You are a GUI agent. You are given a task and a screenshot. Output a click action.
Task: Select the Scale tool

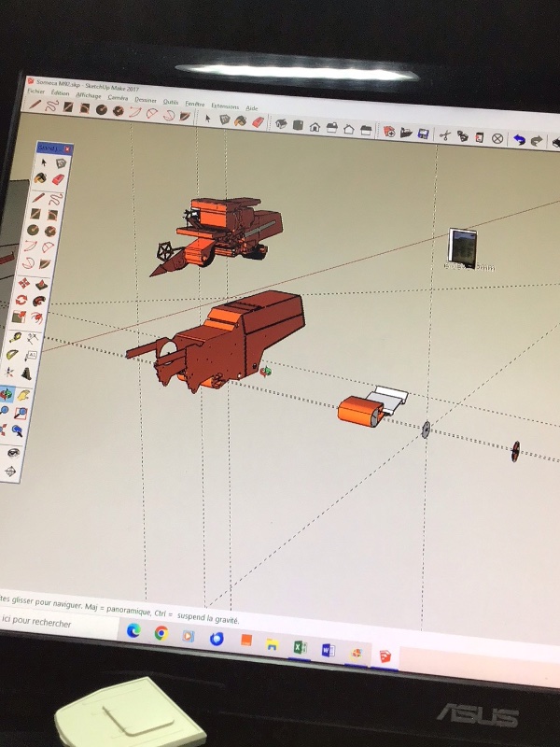coord(19,317)
